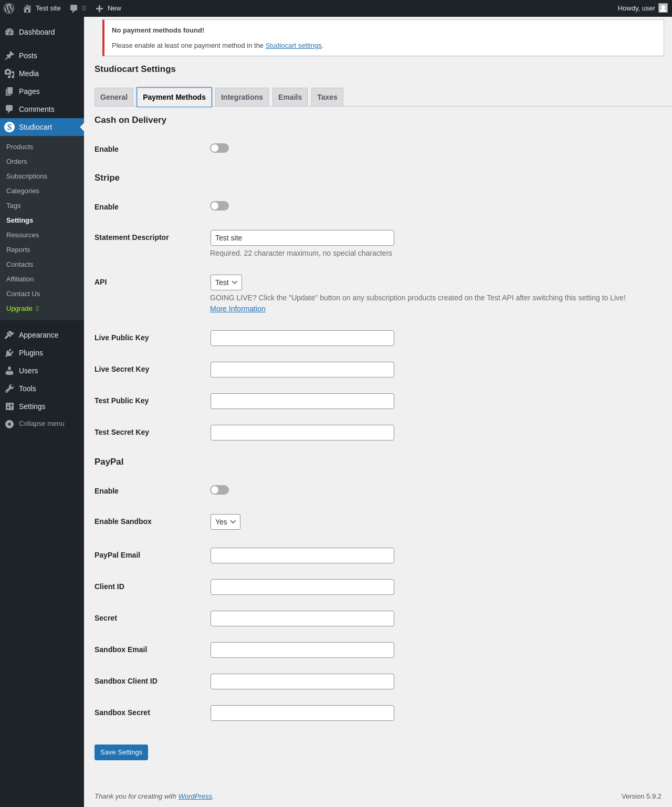The height and width of the screenshot is (807, 672).
Task: Enable the Stripe payment toggle
Action: [x=219, y=206]
